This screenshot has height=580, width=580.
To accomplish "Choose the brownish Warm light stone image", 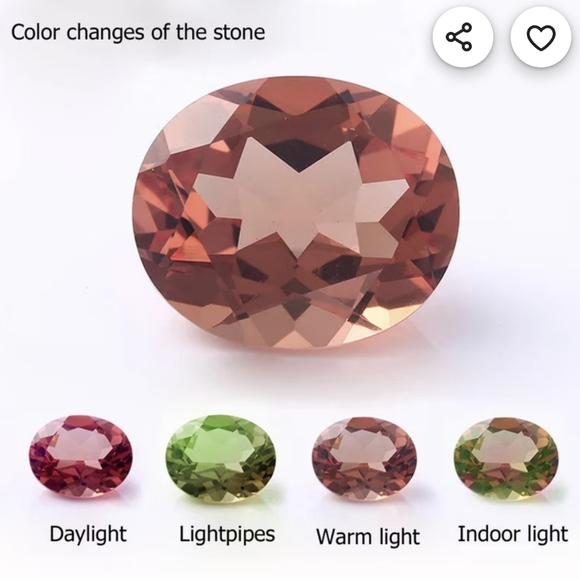I will pyautogui.click(x=364, y=459).
